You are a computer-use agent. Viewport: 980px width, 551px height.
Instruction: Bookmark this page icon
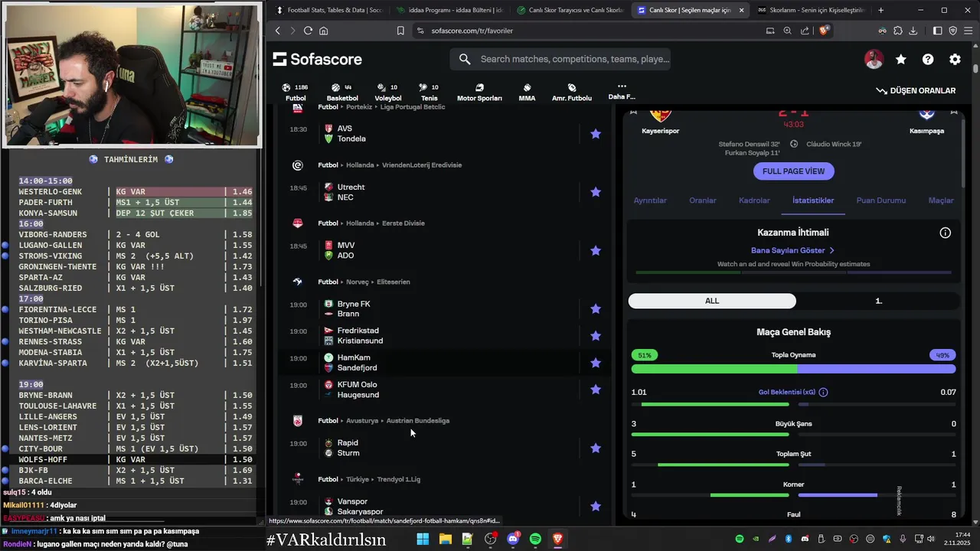click(400, 31)
